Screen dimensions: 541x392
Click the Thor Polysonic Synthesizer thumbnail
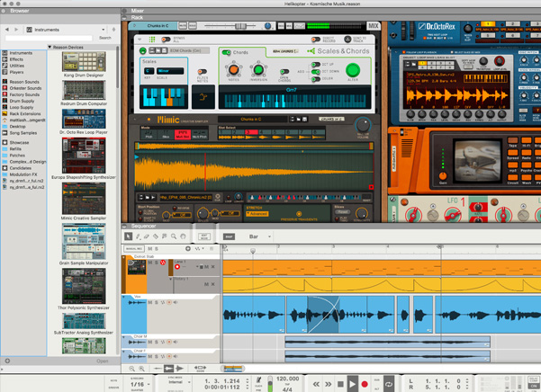[84, 286]
